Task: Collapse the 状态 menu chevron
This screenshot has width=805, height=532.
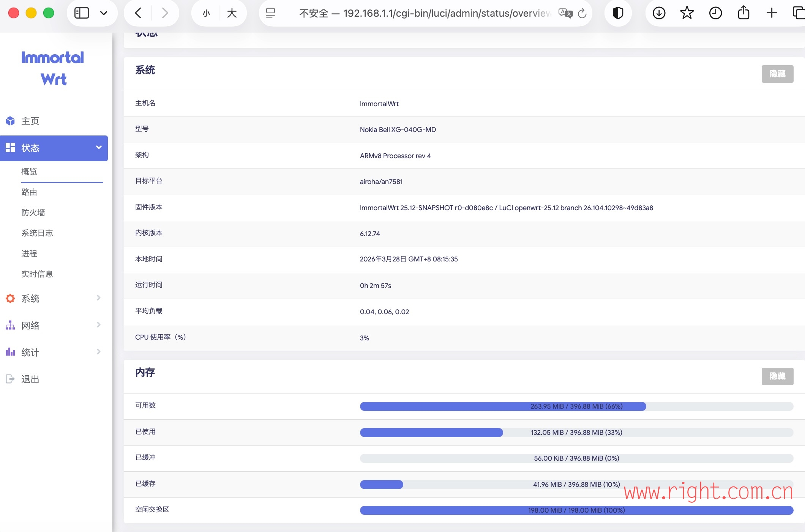Action: point(99,147)
